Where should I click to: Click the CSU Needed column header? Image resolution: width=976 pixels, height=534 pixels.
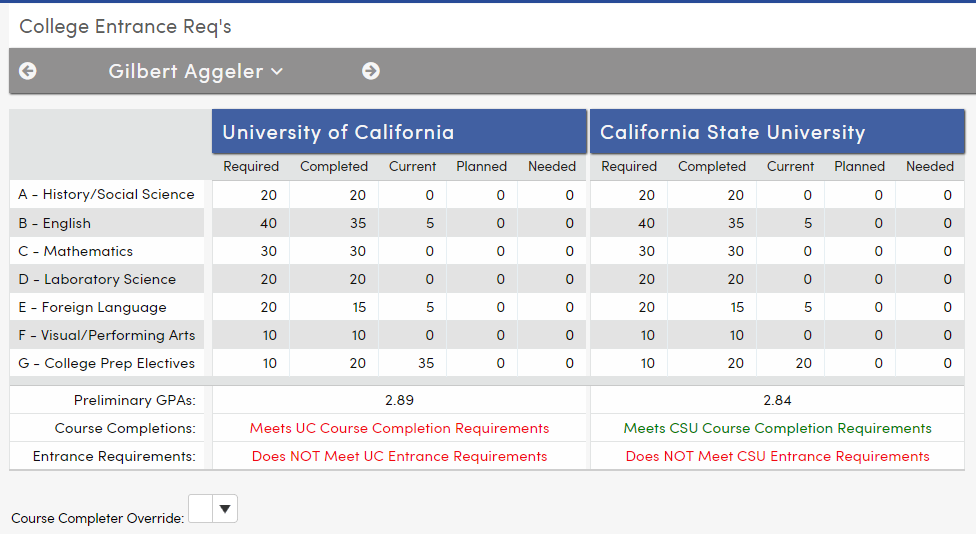(x=930, y=167)
